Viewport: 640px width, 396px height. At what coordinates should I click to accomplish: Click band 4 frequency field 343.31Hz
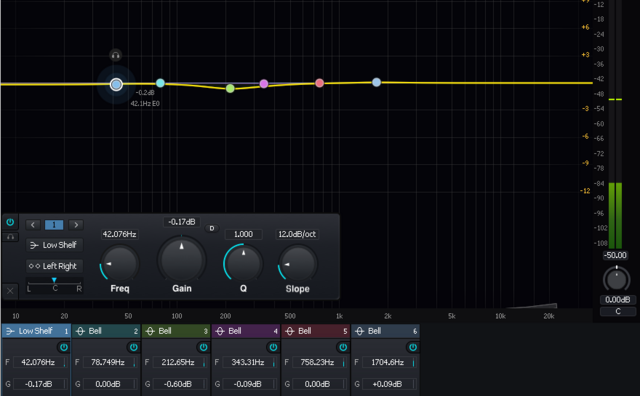(x=250, y=362)
